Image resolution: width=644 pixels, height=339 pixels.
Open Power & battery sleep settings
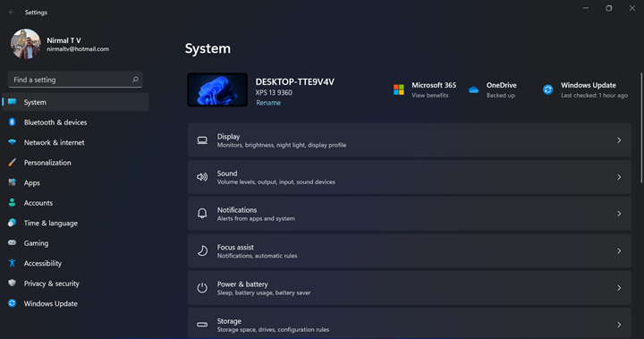point(410,288)
